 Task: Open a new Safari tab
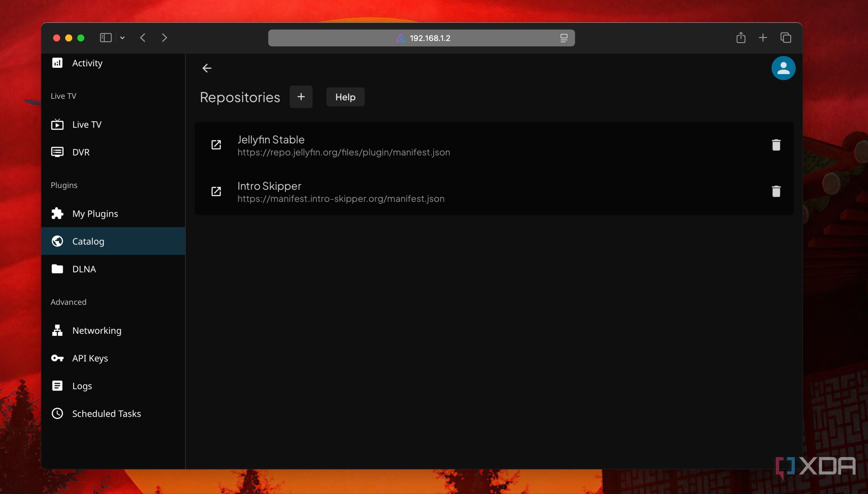[763, 37]
